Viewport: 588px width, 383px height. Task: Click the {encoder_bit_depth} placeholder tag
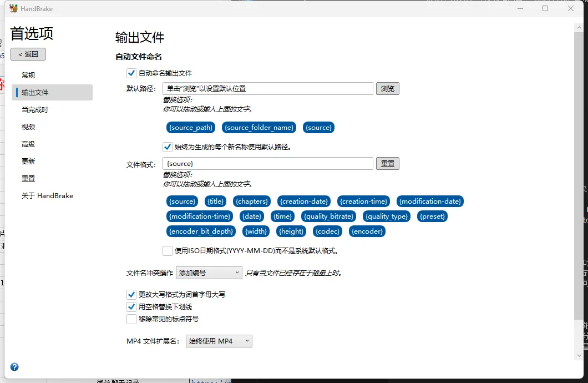point(201,231)
